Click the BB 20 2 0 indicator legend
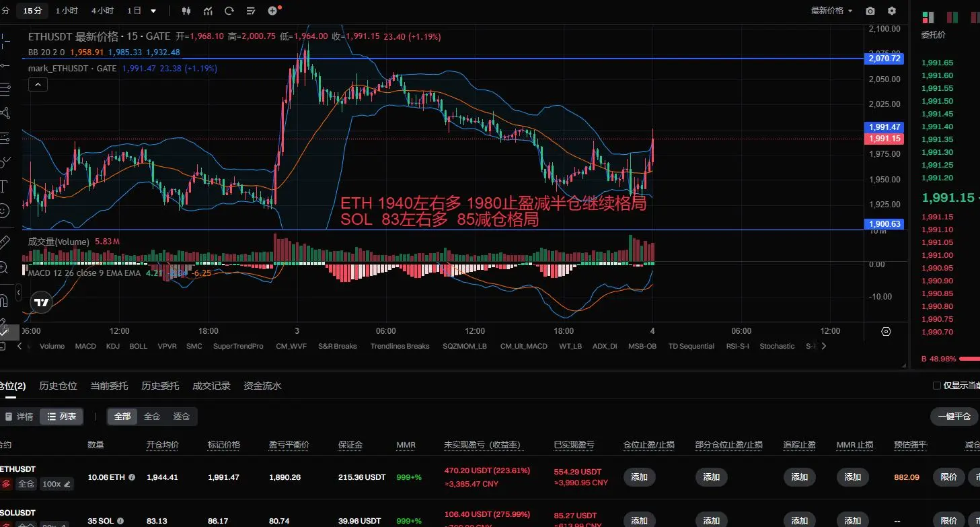 coord(46,52)
